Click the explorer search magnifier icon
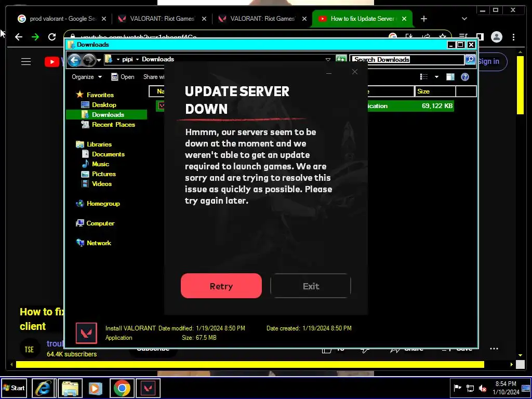This screenshot has height=399, width=532. tap(470, 59)
